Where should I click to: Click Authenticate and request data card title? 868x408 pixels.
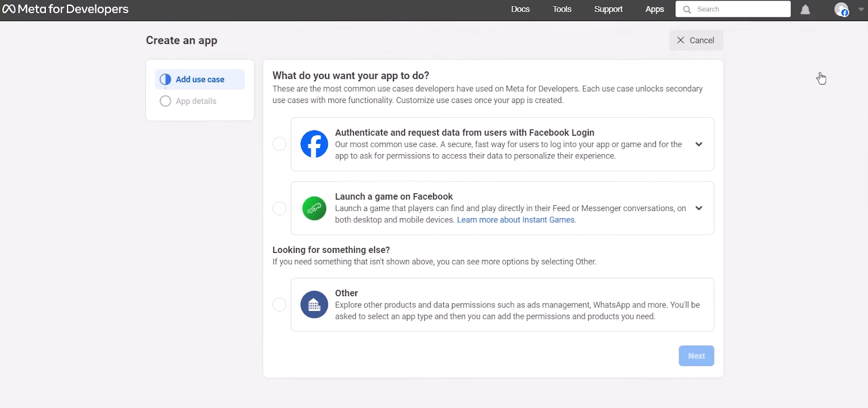click(x=464, y=132)
